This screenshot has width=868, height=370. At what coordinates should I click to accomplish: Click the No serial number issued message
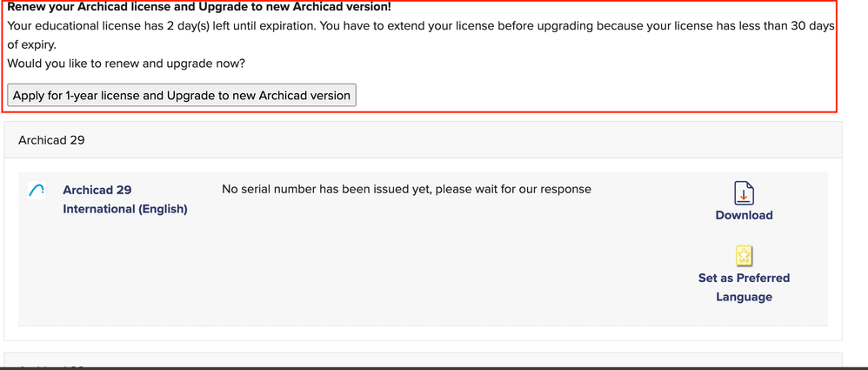pyautogui.click(x=406, y=190)
